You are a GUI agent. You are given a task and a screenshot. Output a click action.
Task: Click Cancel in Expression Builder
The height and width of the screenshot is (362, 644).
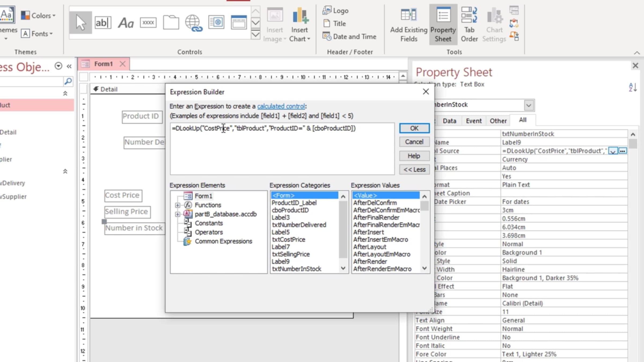(x=414, y=142)
